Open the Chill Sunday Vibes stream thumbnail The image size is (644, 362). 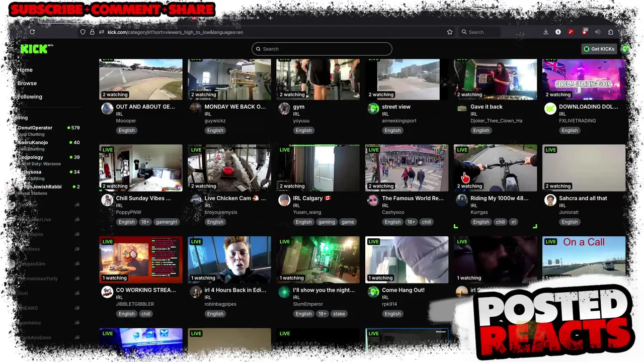click(141, 168)
